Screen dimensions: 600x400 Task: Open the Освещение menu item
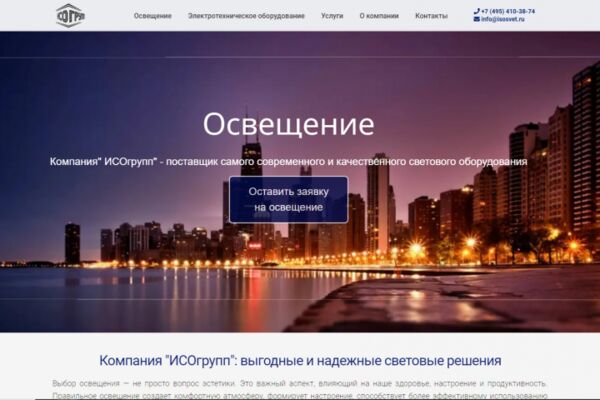pyautogui.click(x=152, y=16)
